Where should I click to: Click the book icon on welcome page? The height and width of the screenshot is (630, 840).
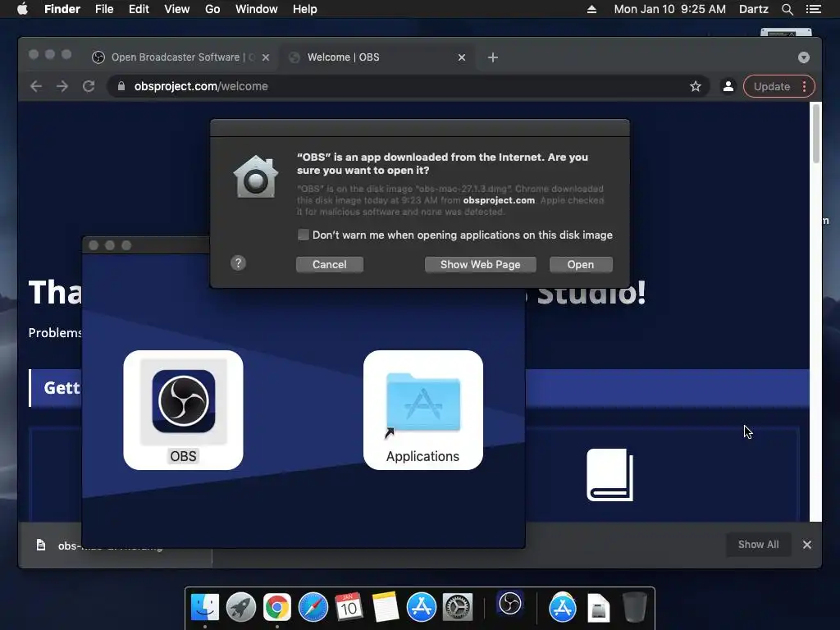[x=609, y=475]
